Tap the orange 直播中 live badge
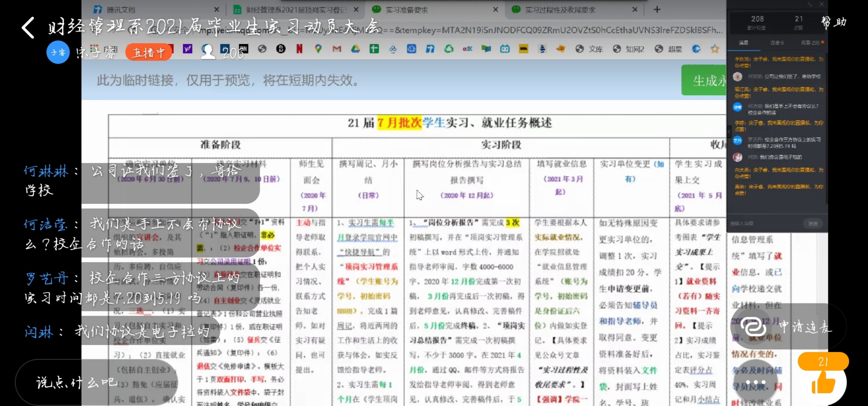 point(149,52)
